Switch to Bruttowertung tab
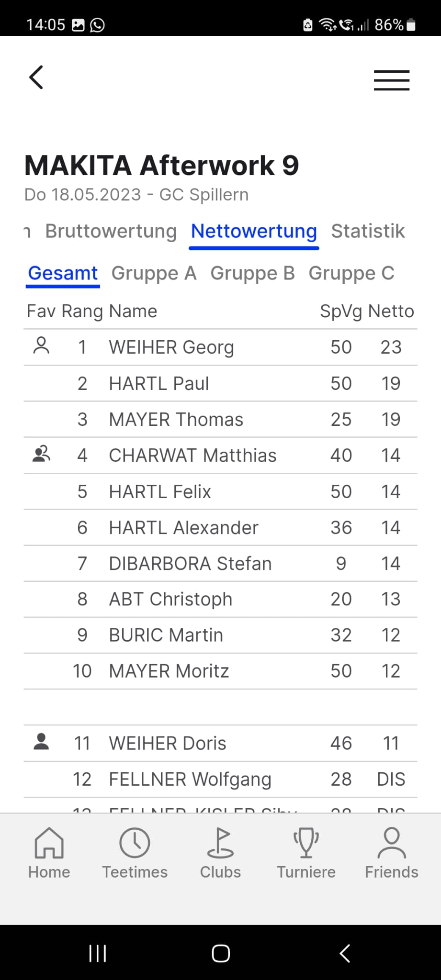This screenshot has height=980, width=441. pyautogui.click(x=111, y=231)
